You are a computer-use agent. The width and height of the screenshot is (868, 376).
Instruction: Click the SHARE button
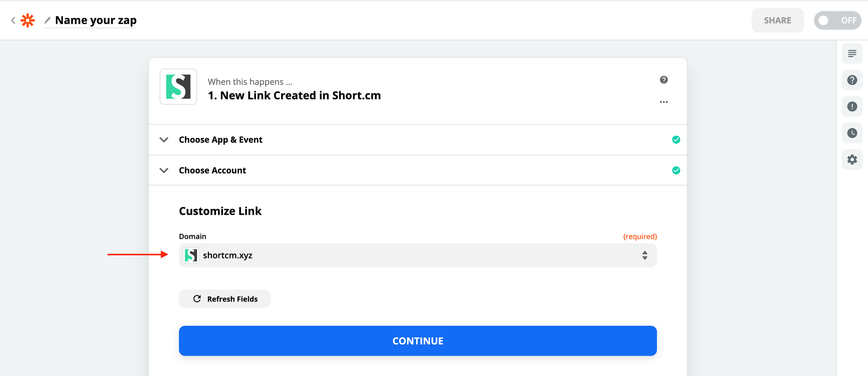[777, 20]
